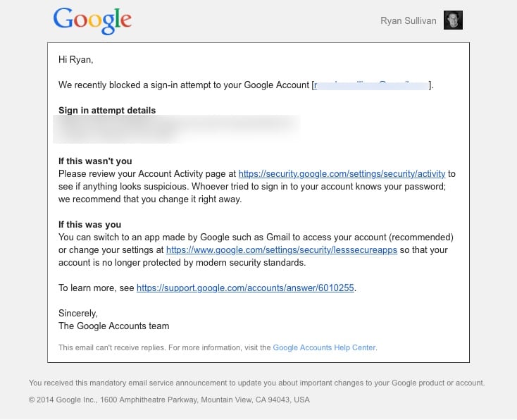
Task: Open the support.google.com answer 6010255 link
Action: [x=241, y=288]
